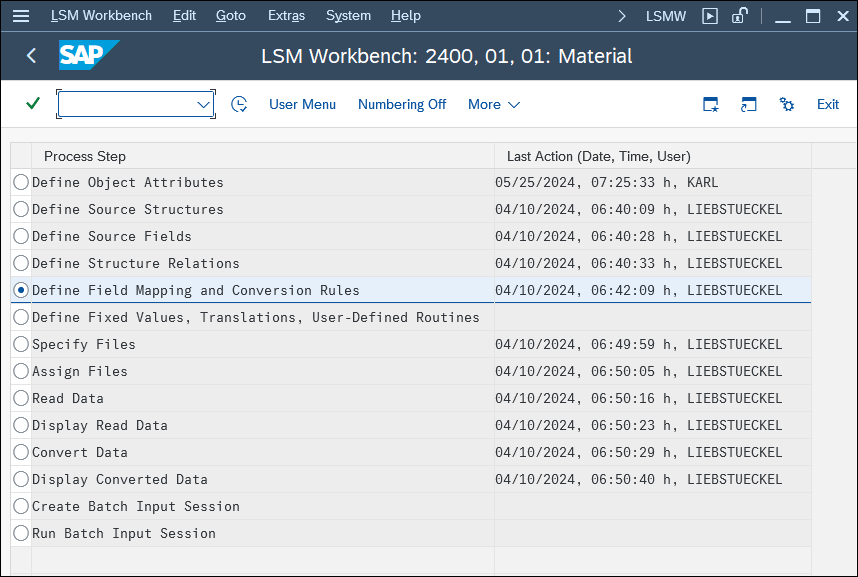Expand the More toolbar menu
Image resolution: width=858 pixels, height=577 pixels.
point(494,105)
